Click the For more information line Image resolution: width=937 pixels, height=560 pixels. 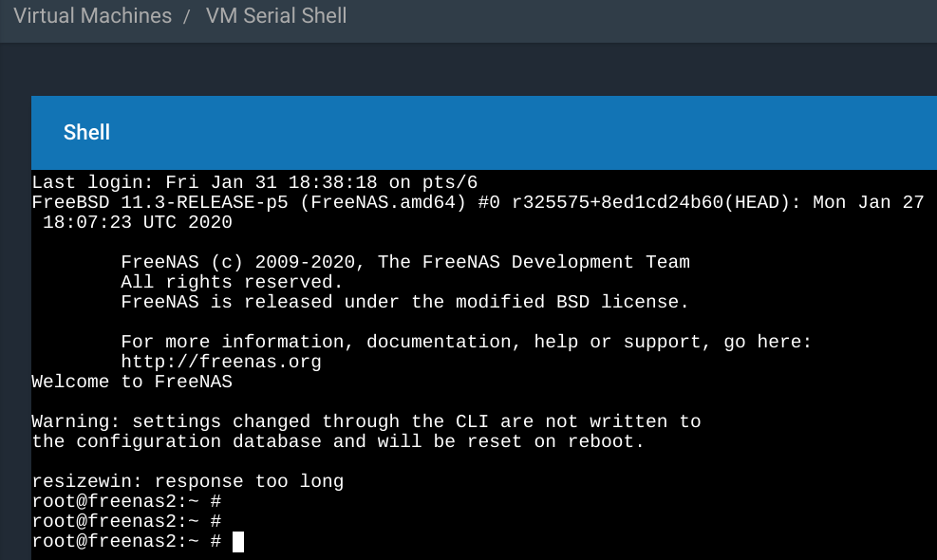466,342
